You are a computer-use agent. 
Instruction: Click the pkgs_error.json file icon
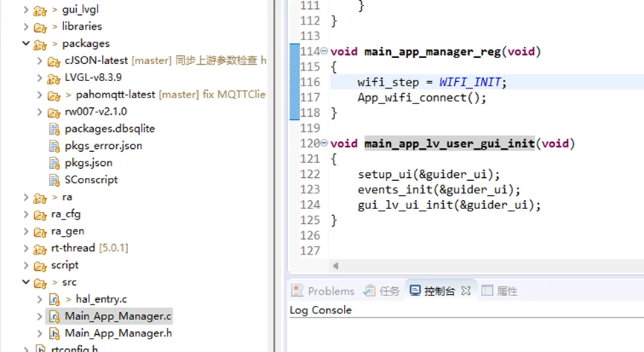[x=54, y=146]
